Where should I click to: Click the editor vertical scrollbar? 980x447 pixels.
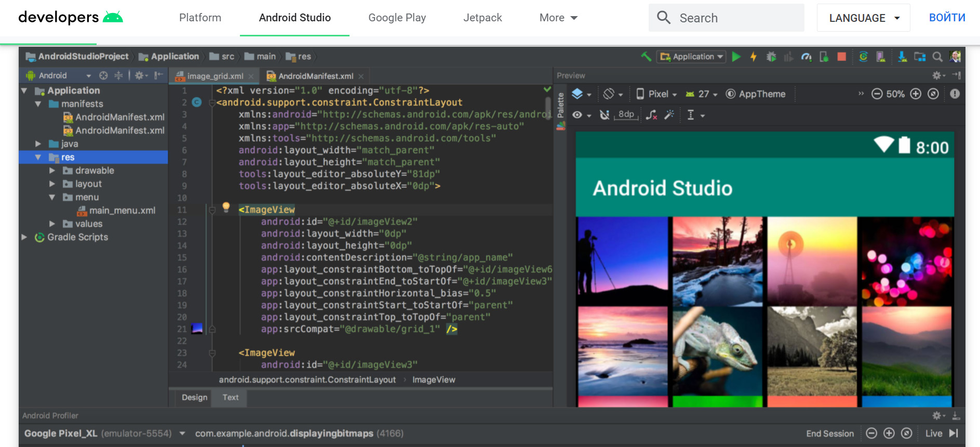pos(547,108)
